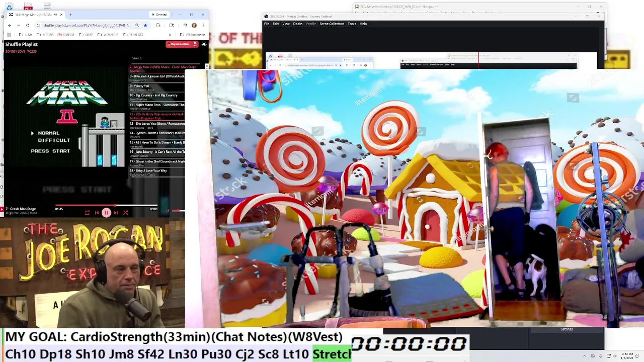Switch the Shuffle Playlist light theme
644x362 pixels.
coord(204,44)
